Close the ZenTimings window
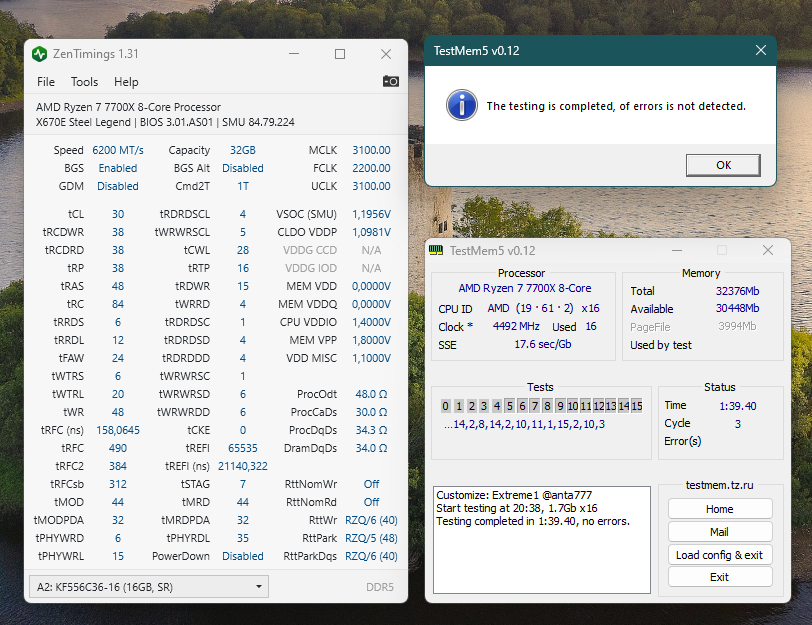Image resolution: width=812 pixels, height=625 pixels. click(x=386, y=54)
